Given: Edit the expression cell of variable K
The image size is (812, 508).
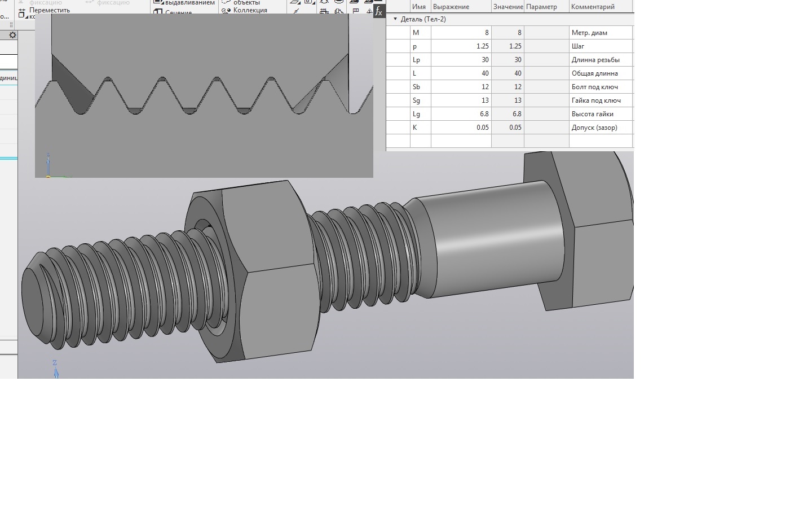Looking at the screenshot, I should (461, 128).
